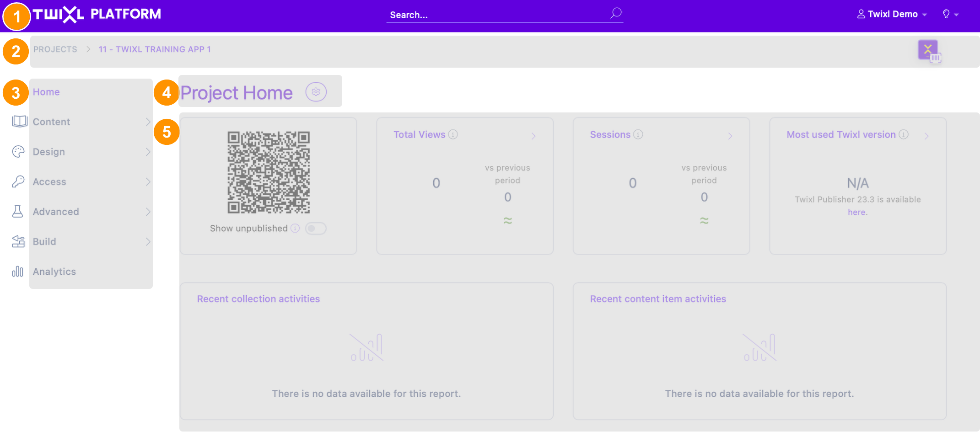
Task: Click the Design palette icon
Action: (18, 152)
